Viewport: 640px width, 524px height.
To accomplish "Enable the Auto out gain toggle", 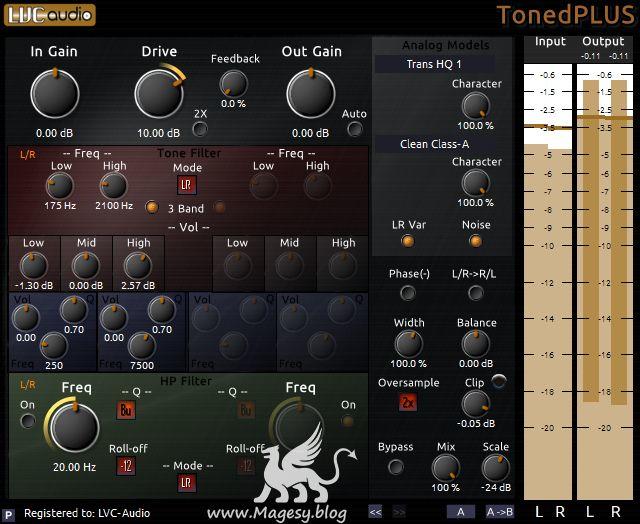I will pos(355,129).
